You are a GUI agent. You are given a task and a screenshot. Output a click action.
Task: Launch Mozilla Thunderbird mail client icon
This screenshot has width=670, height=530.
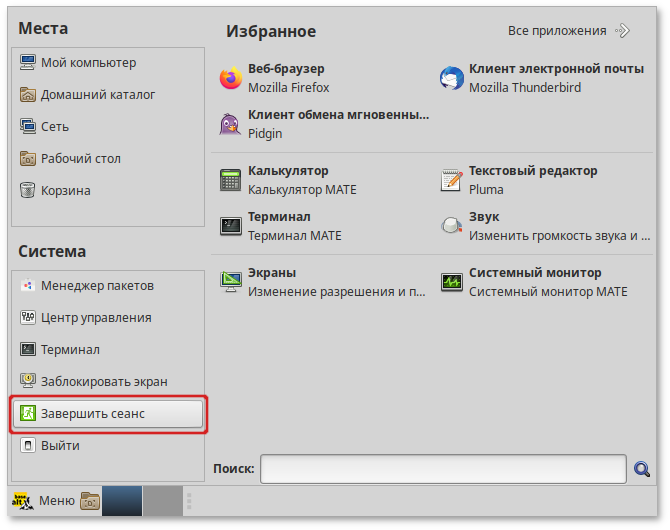click(452, 78)
